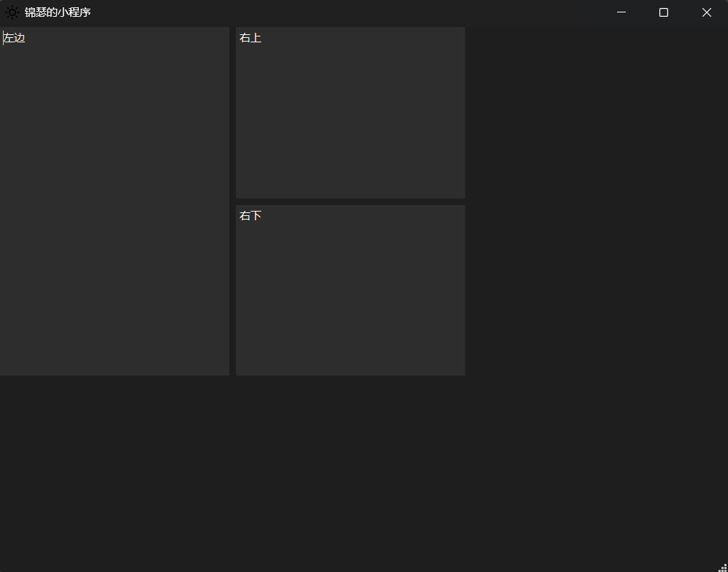The width and height of the screenshot is (728, 572).
Task: Click the 右上 placeholder label
Action: pos(250,37)
